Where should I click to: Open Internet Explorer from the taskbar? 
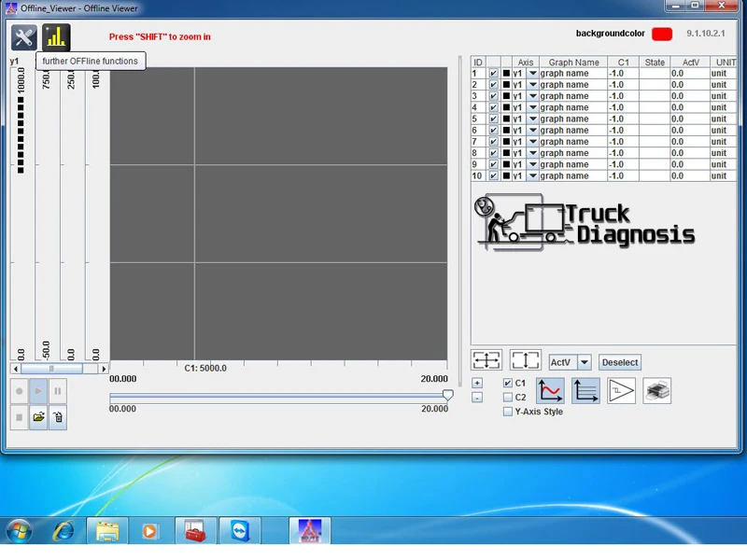tap(63, 530)
